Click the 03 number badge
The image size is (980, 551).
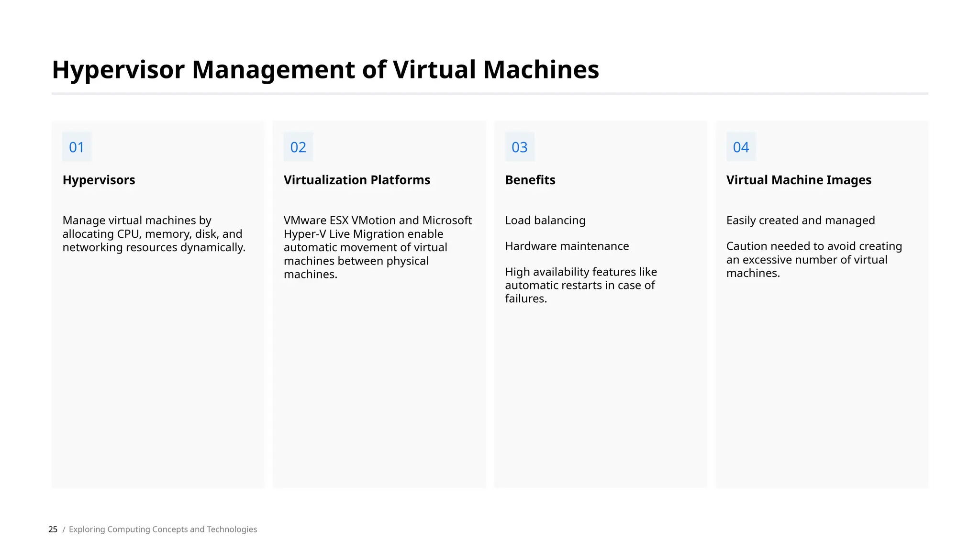coord(519,147)
